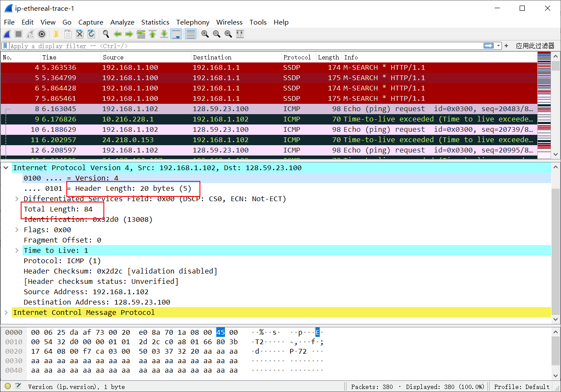Click the Close capture file icon

click(x=80, y=34)
